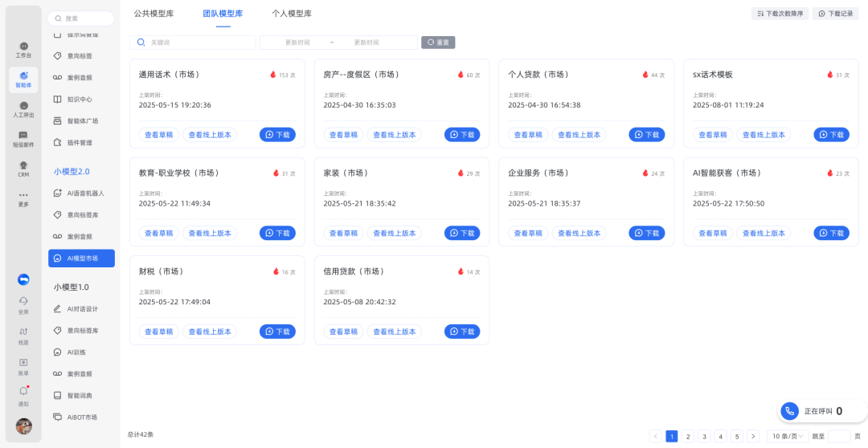Go to AI语音机器人 in the sidebar
Viewport: 868px width, 448px height.
coord(85,193)
